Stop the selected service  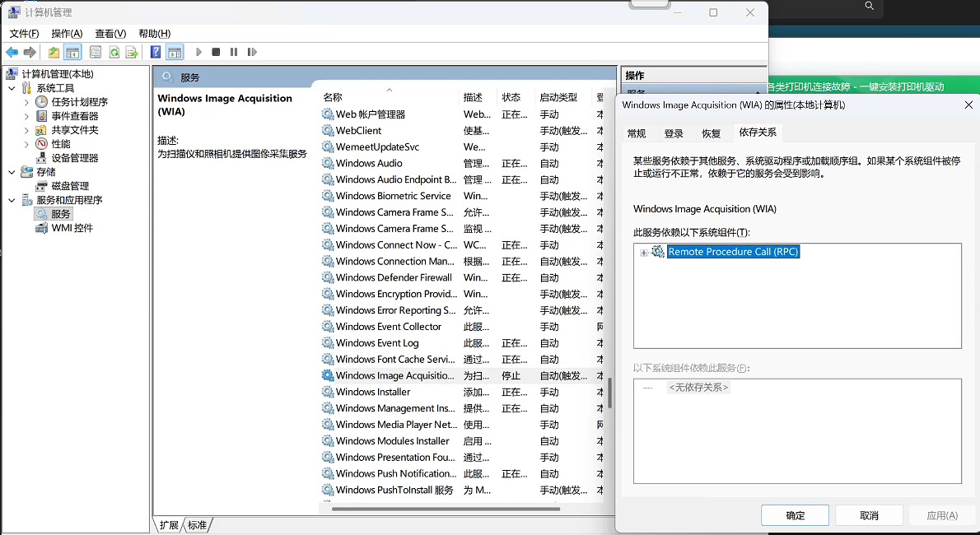[215, 51]
